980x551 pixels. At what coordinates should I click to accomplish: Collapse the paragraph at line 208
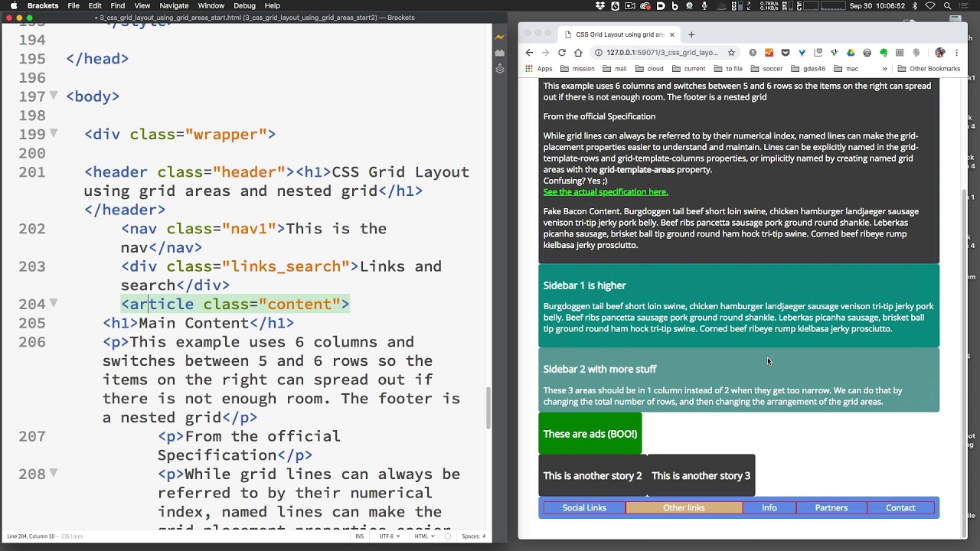(54, 474)
